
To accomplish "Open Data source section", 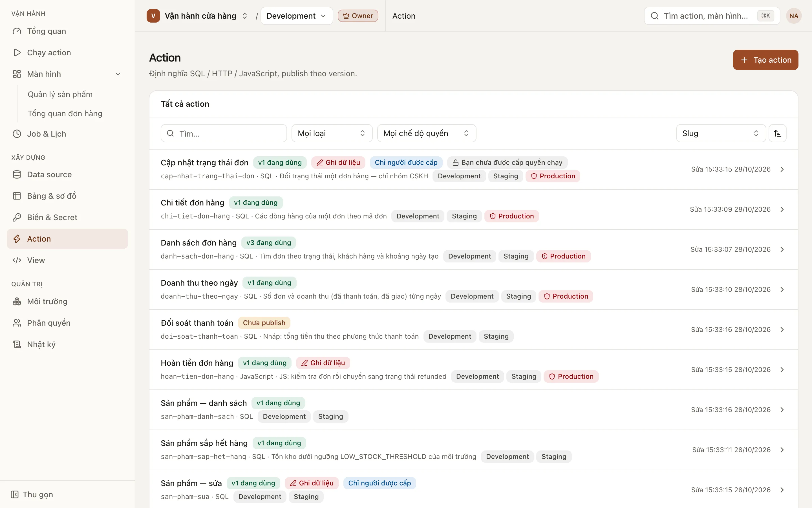I will [67, 175].
